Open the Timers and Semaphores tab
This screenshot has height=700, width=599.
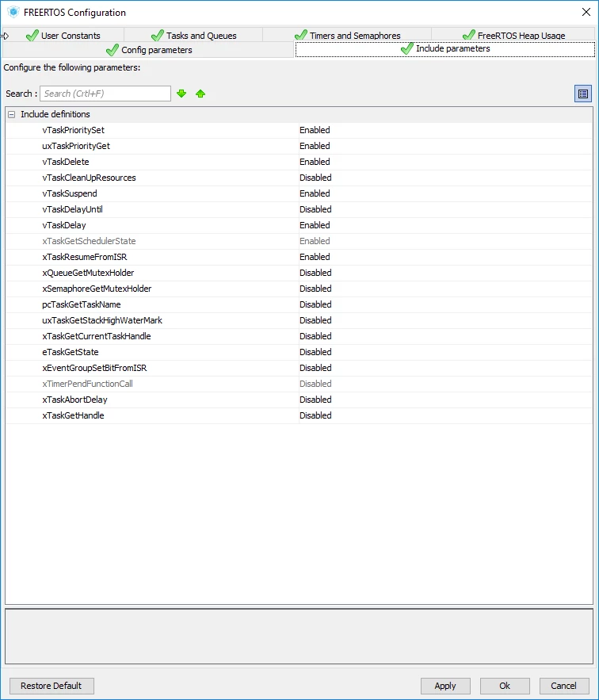click(x=347, y=35)
